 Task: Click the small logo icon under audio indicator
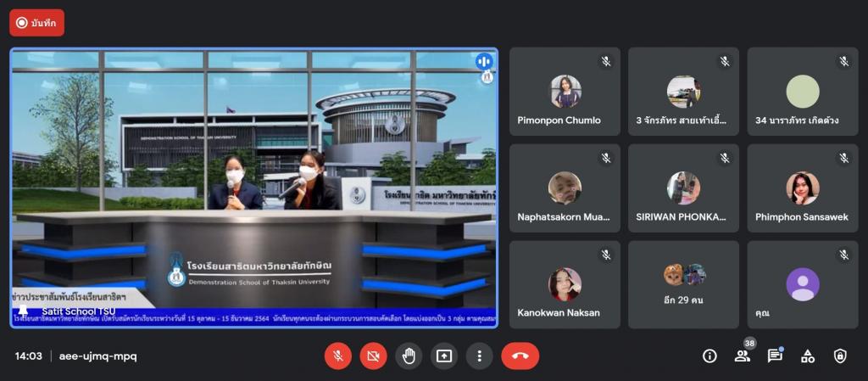point(487,77)
